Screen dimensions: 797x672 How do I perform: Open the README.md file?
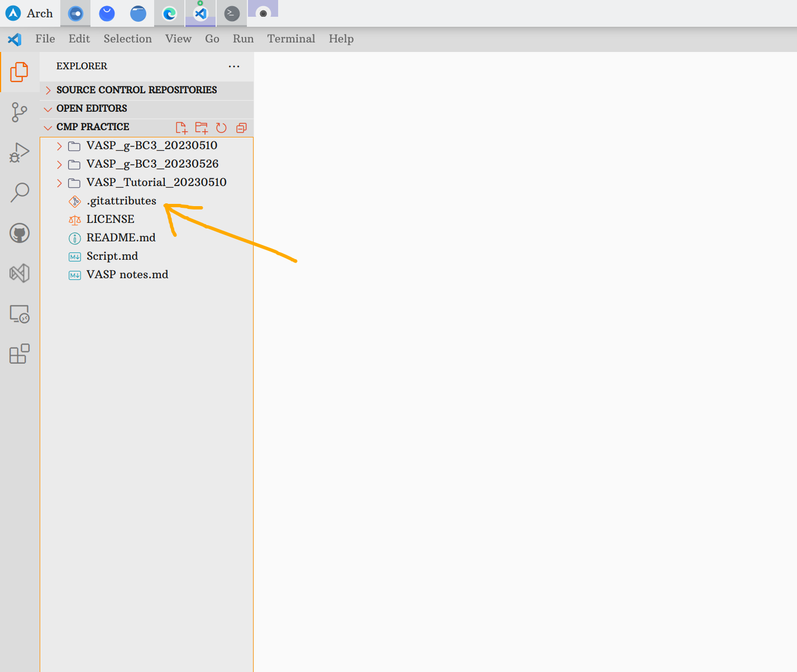[x=121, y=237]
